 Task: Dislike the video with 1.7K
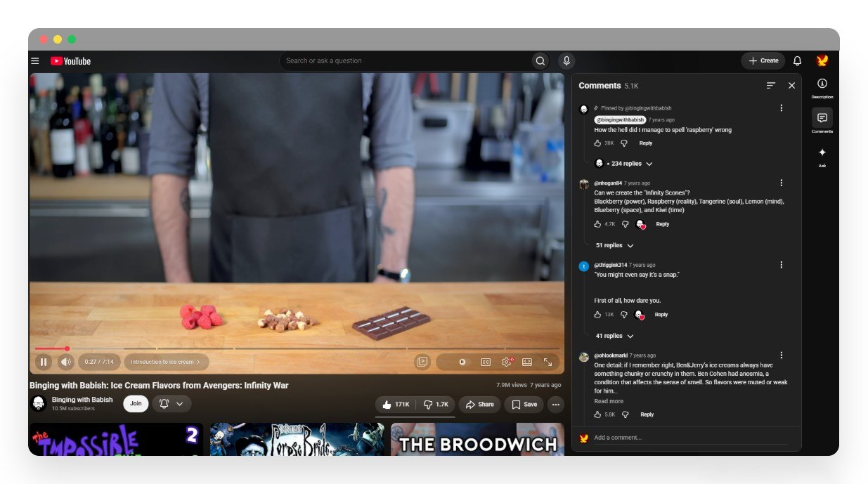click(x=436, y=405)
